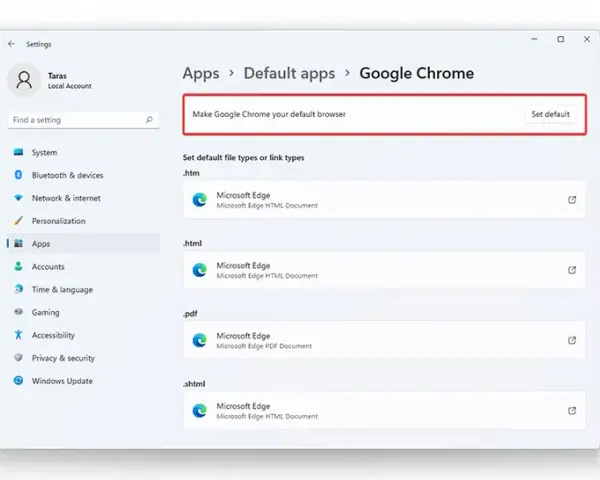The height and width of the screenshot is (480, 600).
Task: Open Network & internet category
Action: point(83,198)
